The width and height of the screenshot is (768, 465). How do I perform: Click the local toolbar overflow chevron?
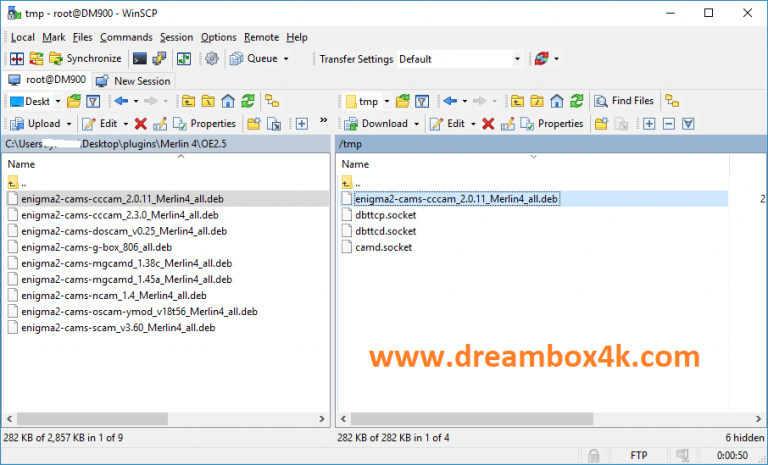pyautogui.click(x=323, y=120)
